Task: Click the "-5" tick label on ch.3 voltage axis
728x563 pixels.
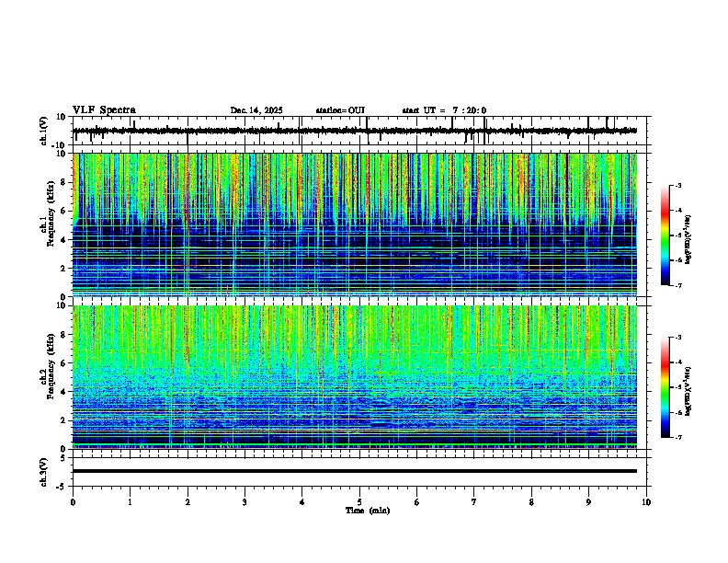Action: tap(62, 487)
